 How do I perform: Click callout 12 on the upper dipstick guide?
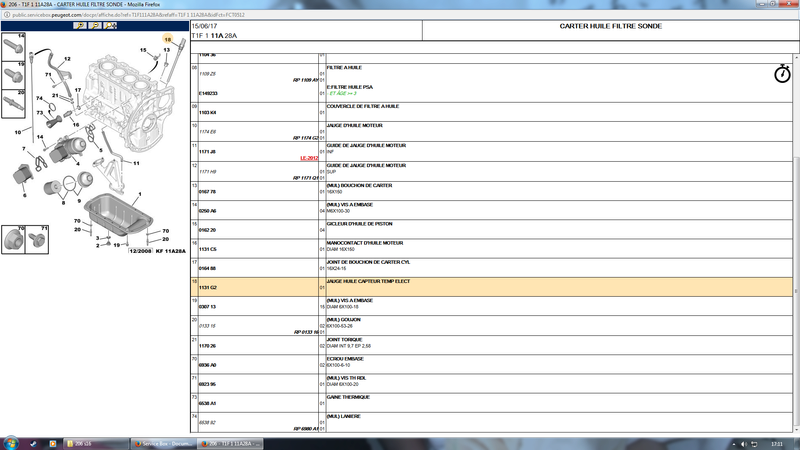coord(67,59)
